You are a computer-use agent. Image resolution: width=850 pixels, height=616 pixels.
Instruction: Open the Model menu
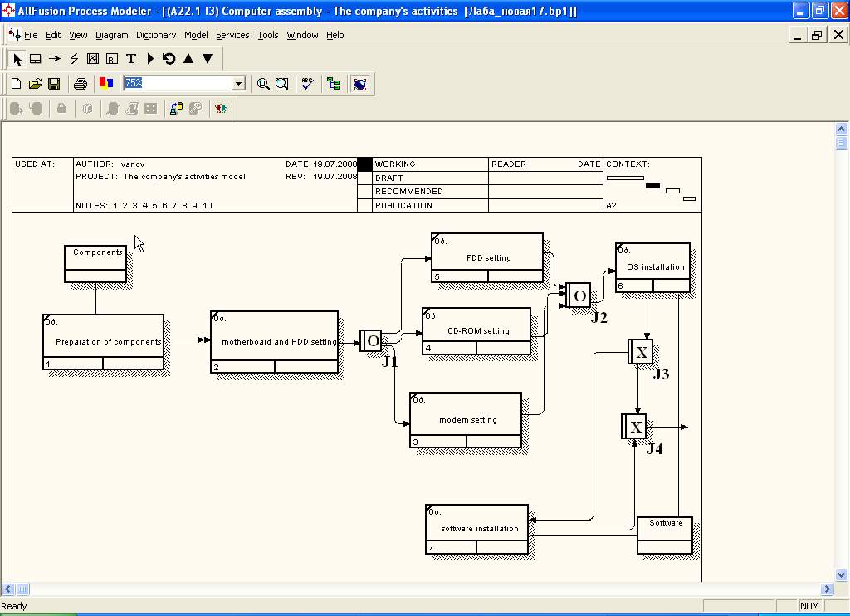point(196,35)
